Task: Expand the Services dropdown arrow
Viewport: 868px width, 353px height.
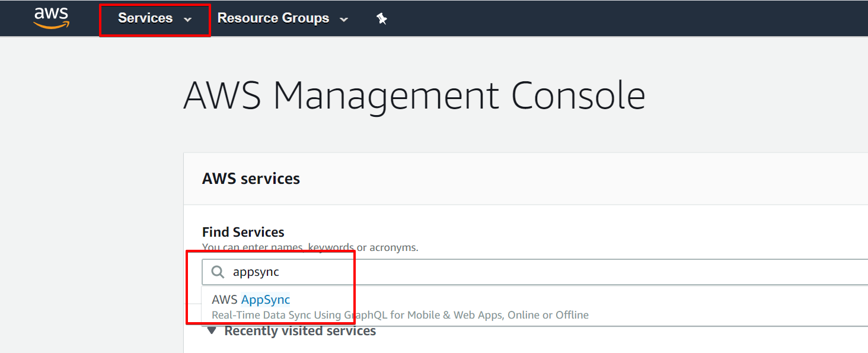Action: [188, 19]
